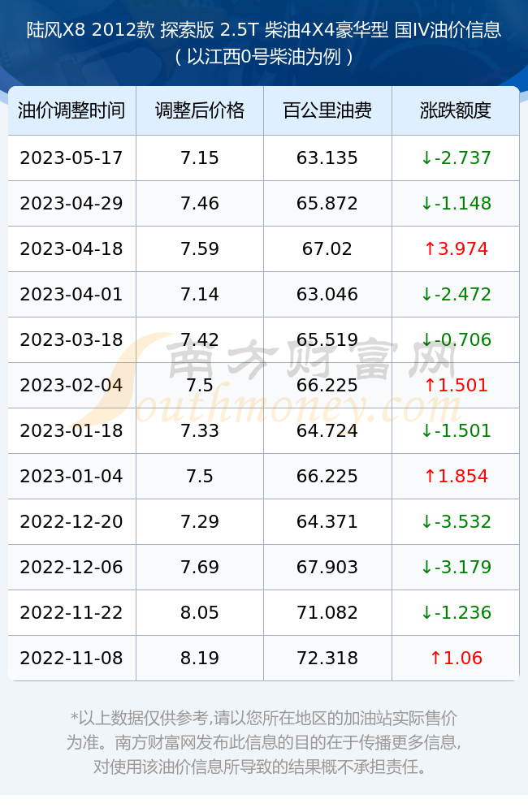Select the 67.02 fuel cost cell
This screenshot has height=812, width=528.
(327, 249)
